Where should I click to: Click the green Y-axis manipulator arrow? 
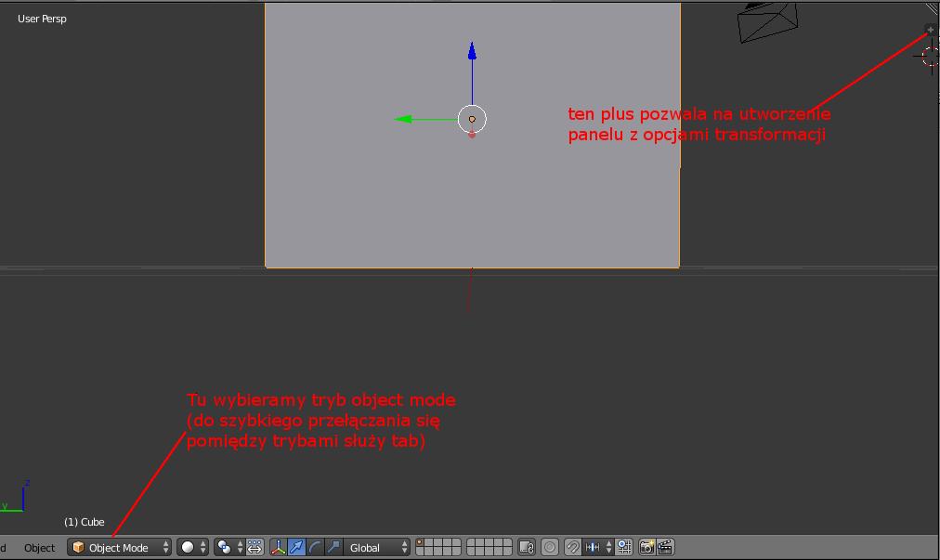tap(404, 119)
